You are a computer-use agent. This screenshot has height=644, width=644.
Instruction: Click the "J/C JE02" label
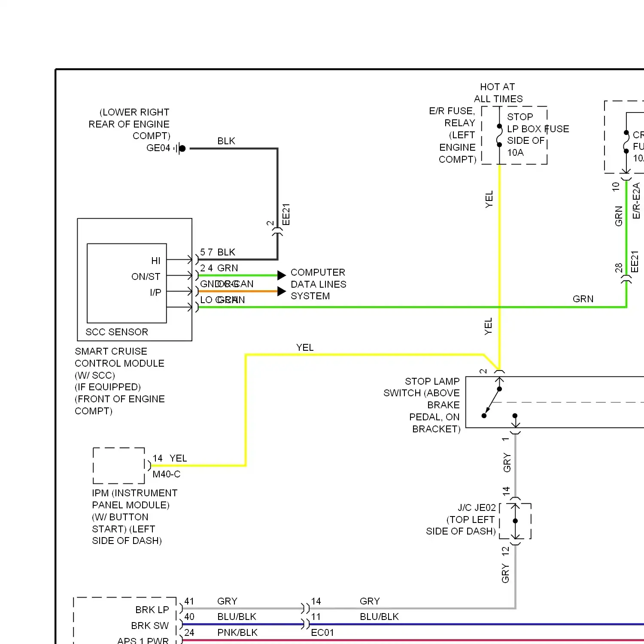[477, 507]
